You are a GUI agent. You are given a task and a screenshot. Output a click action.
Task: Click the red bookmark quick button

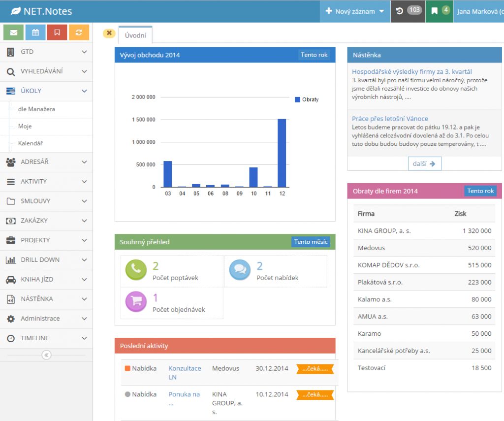(57, 32)
